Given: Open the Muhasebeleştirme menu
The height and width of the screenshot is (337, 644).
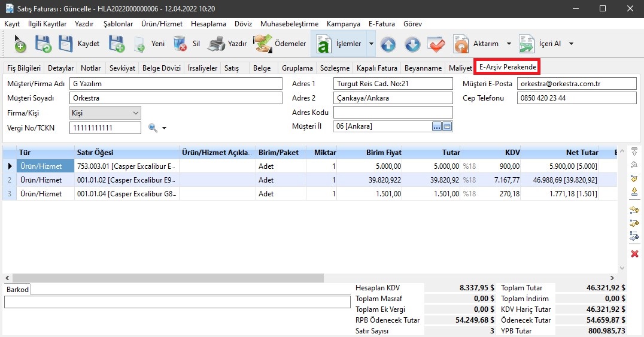Looking at the screenshot, I should (290, 24).
